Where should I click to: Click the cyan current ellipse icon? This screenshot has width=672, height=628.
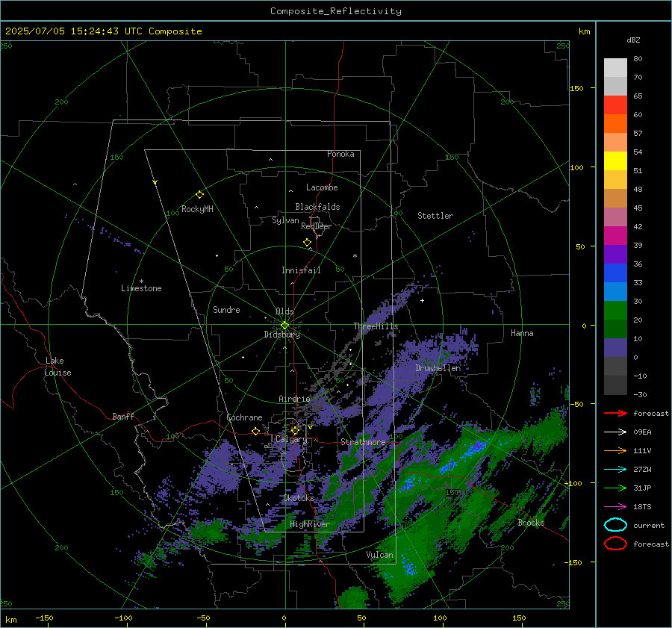(615, 525)
